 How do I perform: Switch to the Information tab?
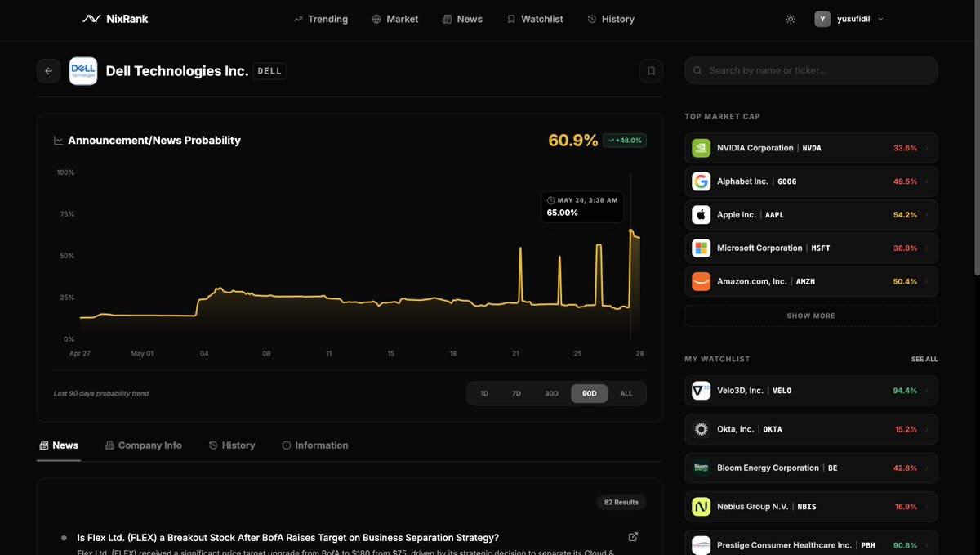[x=315, y=445]
